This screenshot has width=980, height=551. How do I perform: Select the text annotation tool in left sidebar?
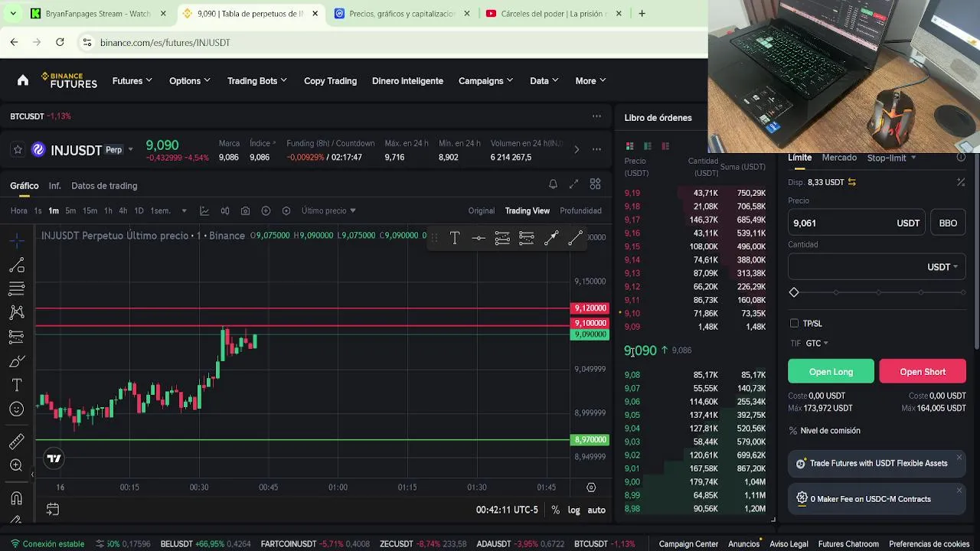click(x=17, y=385)
